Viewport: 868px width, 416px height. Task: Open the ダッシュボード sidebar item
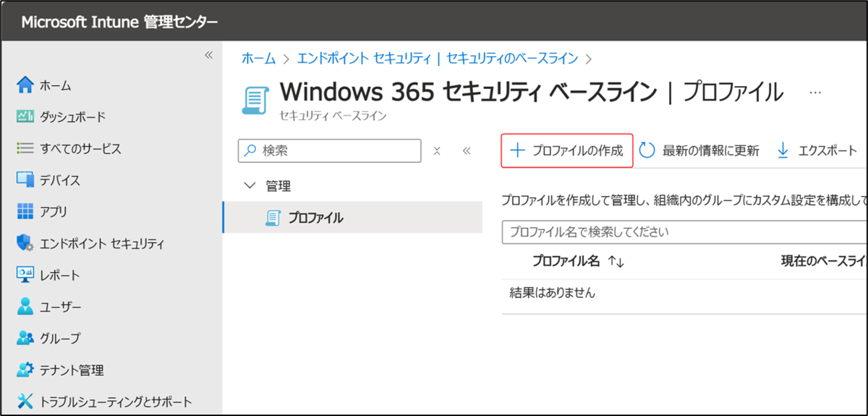[x=61, y=116]
